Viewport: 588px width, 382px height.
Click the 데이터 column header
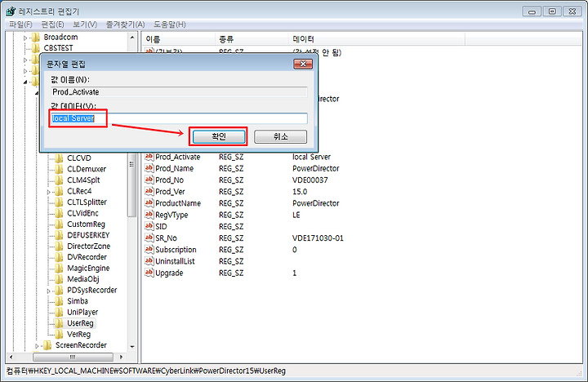click(x=376, y=39)
